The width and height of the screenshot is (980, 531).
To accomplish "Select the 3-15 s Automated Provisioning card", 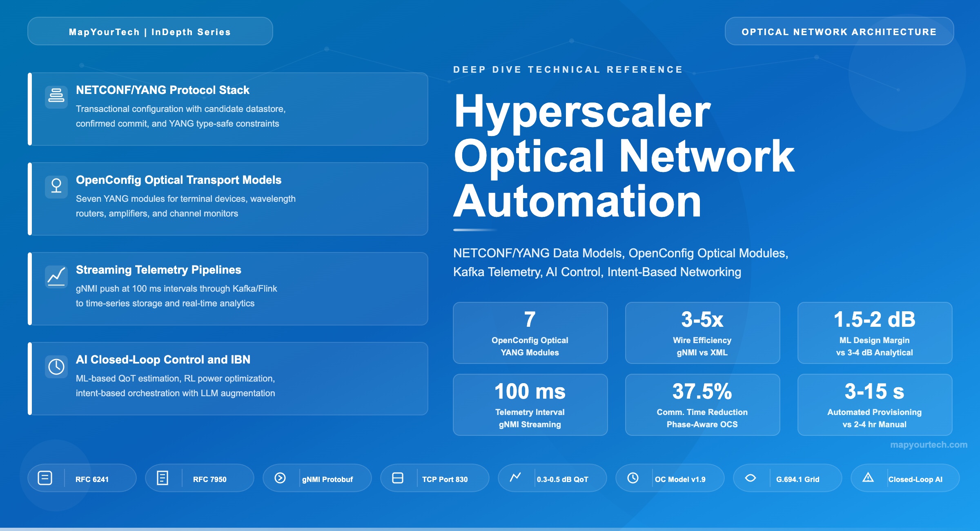I will tap(875, 405).
